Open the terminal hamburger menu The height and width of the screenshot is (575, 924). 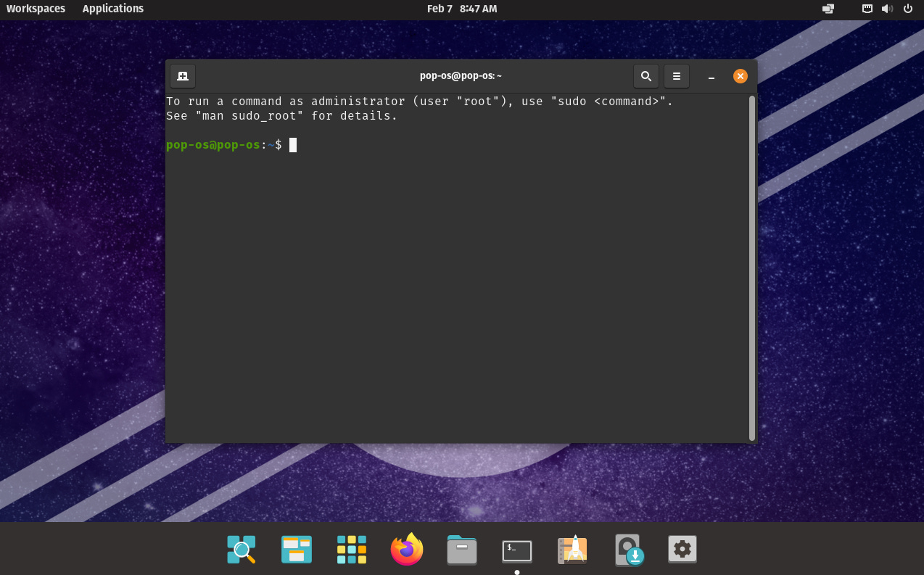point(676,75)
